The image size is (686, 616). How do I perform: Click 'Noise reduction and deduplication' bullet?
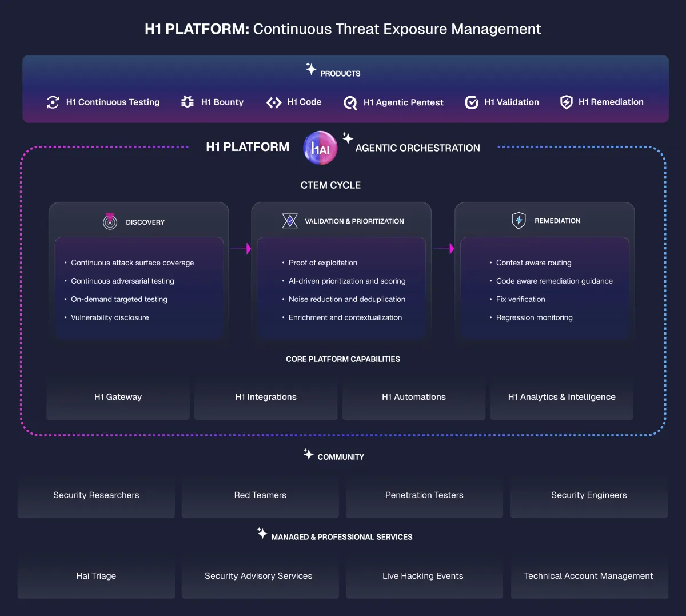[x=347, y=299]
